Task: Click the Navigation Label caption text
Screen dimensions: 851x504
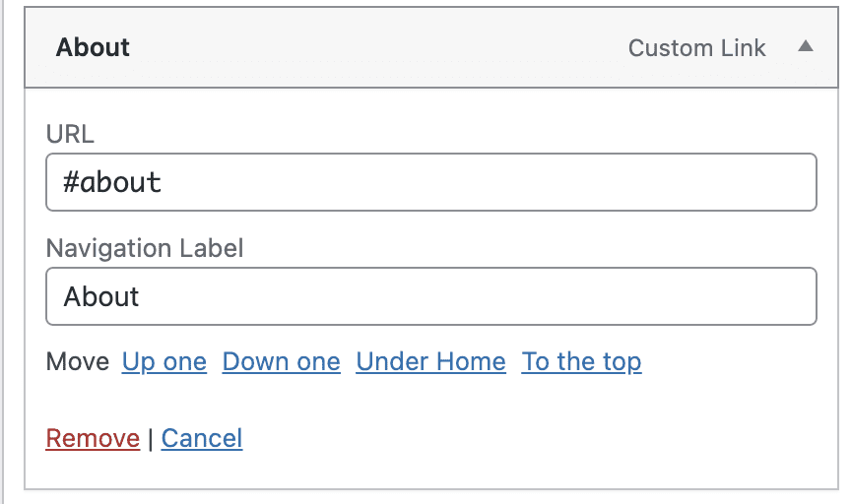Action: [145, 249]
